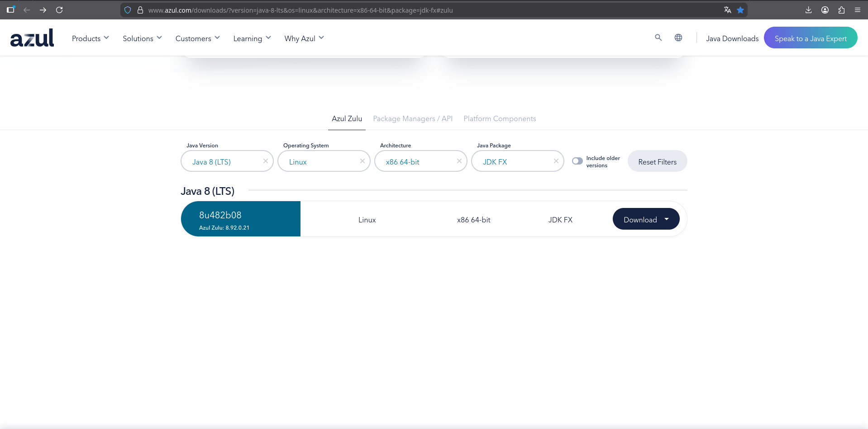Screen dimensions: 868x429
Task: Toggle the bookmark star icon
Action: (740, 10)
